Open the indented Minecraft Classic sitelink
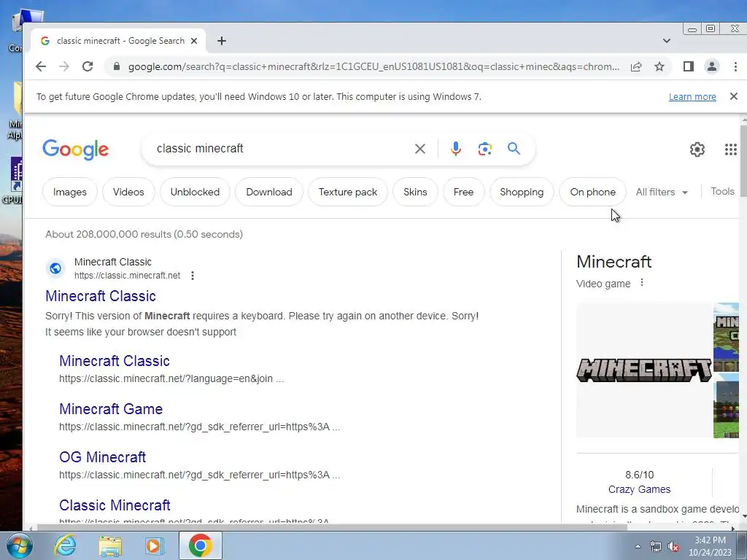 tap(115, 361)
